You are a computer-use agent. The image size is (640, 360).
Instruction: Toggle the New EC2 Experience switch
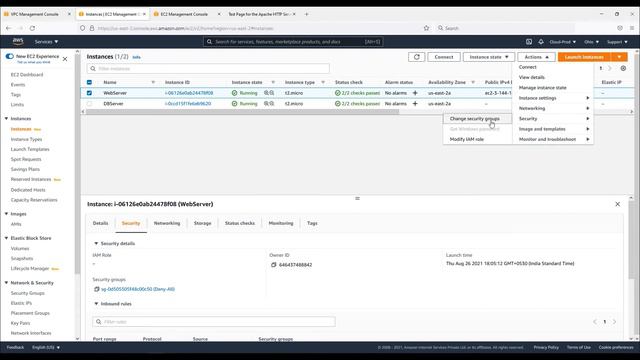9,56
